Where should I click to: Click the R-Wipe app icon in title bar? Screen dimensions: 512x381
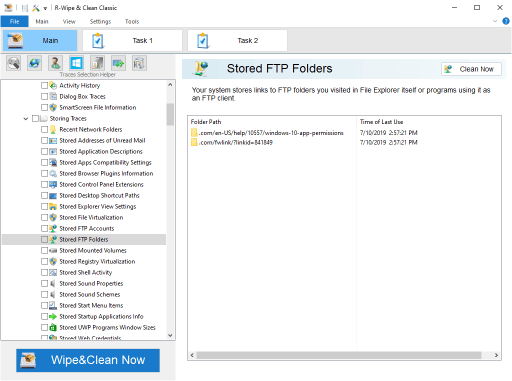pos(8,8)
